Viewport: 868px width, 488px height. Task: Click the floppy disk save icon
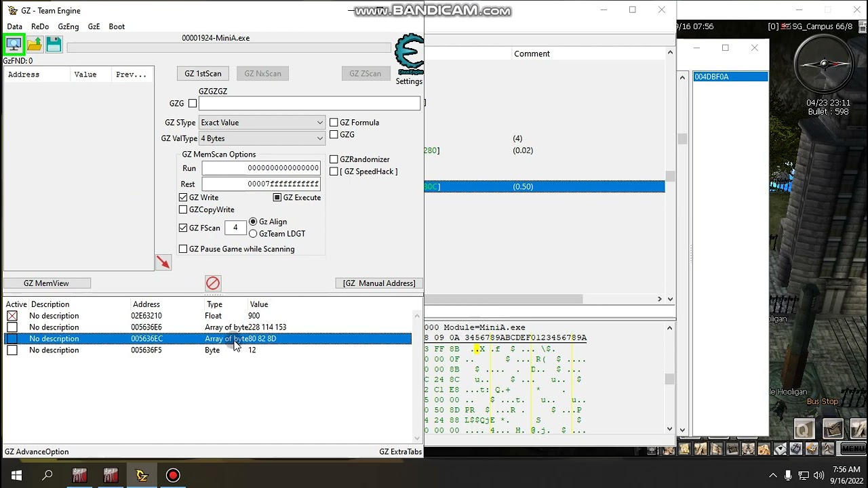(54, 45)
